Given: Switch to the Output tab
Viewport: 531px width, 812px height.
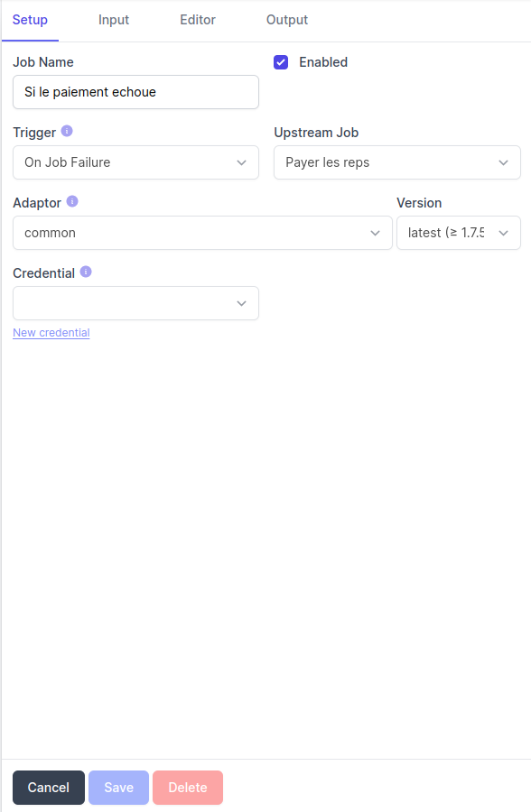Looking at the screenshot, I should pyautogui.click(x=286, y=19).
